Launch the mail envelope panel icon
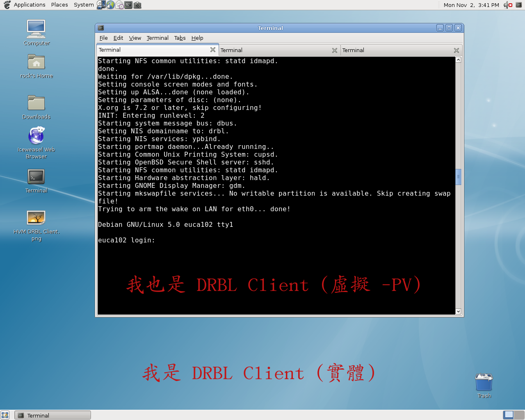Viewport: 525px width, 420px height. [119, 5]
